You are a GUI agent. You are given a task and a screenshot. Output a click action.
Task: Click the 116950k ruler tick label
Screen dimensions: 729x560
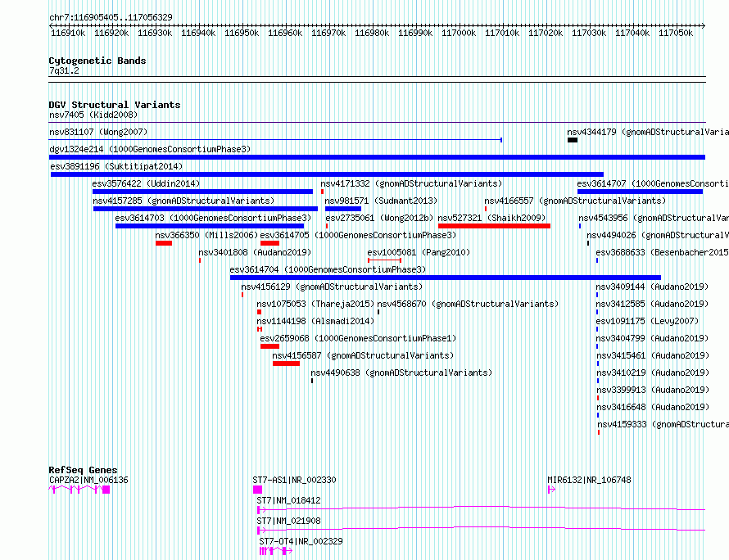[242, 33]
